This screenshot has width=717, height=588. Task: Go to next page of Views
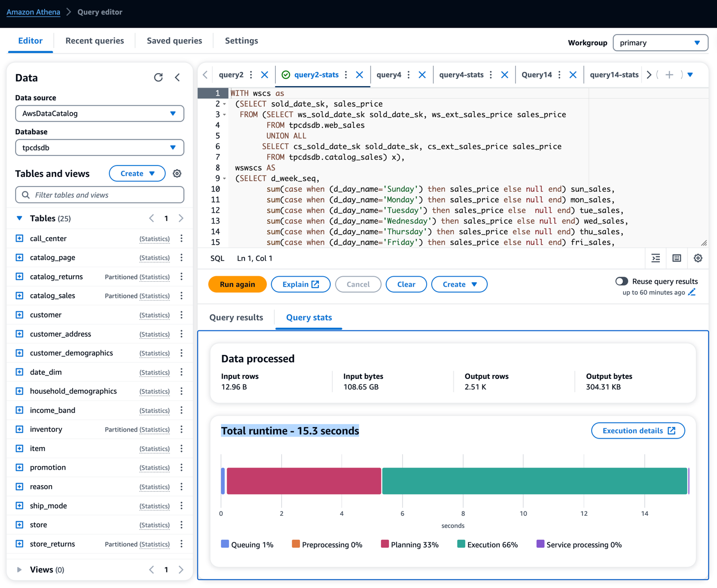[181, 569]
